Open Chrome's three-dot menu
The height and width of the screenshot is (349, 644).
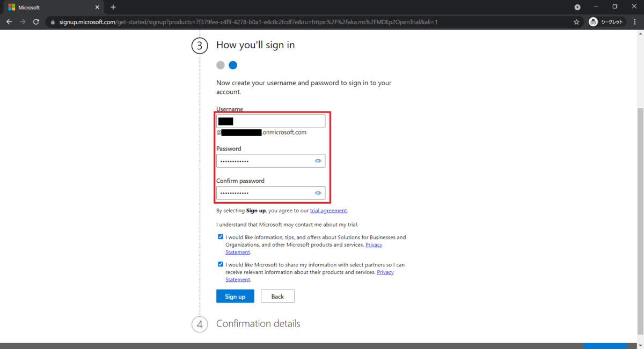[x=634, y=22]
